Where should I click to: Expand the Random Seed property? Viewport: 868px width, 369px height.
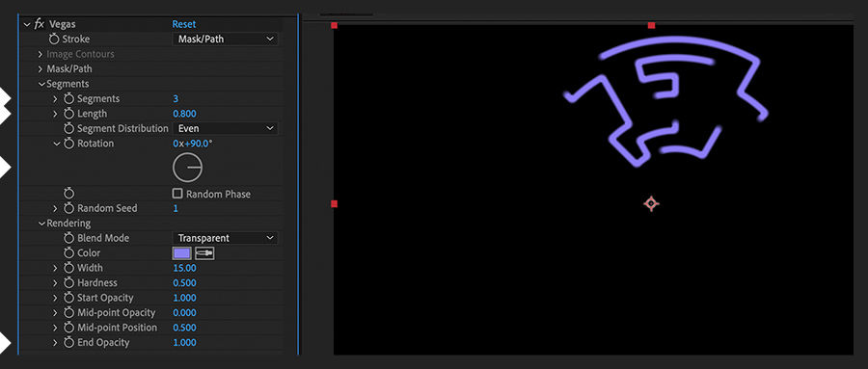(55, 208)
